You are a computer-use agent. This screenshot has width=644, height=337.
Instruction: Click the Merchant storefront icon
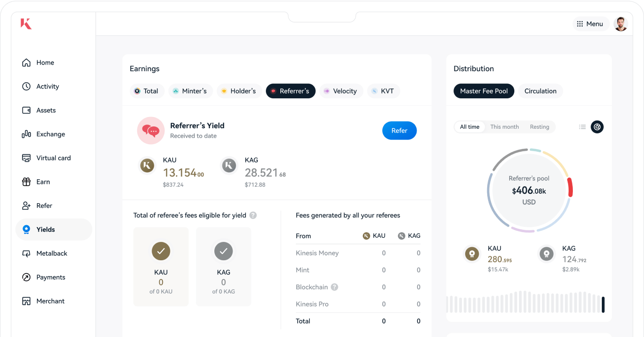pos(26,301)
